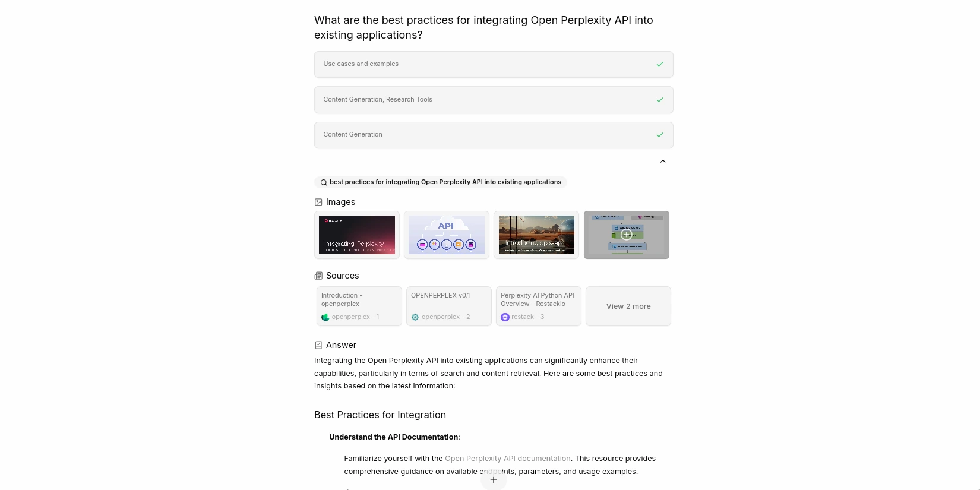
Task: Click checkmark on Content Generation, Research Tools
Action: click(x=660, y=100)
